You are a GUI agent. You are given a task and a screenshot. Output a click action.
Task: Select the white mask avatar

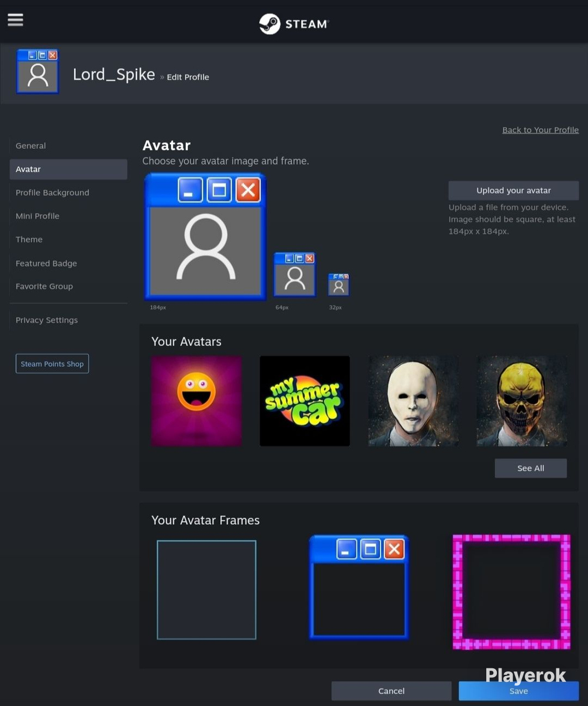[x=413, y=401]
